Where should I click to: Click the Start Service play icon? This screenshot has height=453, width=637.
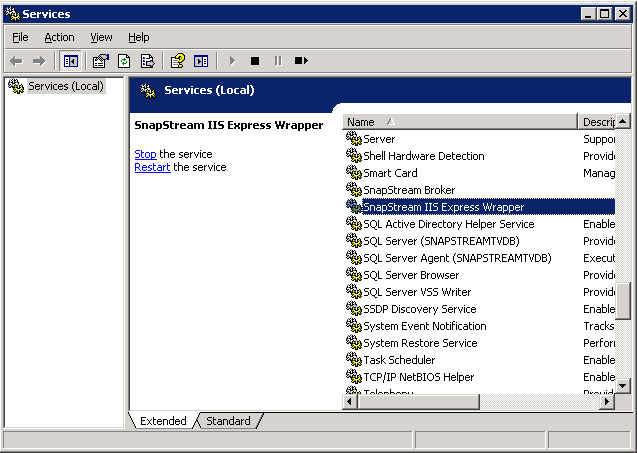tap(232, 61)
